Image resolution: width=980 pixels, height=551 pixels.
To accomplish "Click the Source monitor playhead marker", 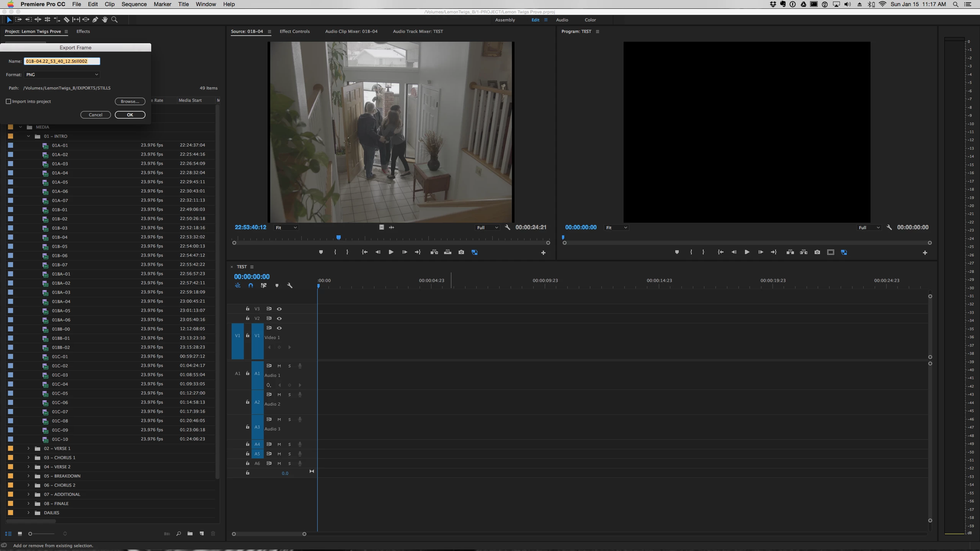I will [338, 238].
